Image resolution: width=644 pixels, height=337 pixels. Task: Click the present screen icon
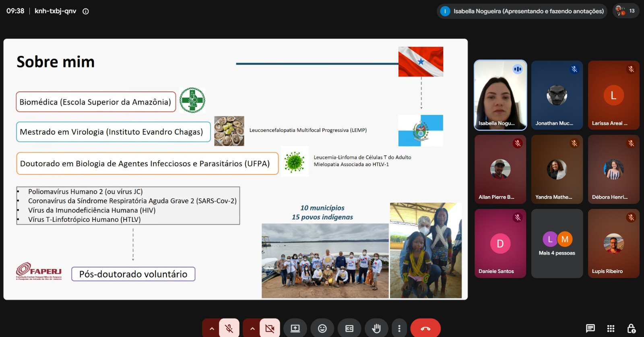(295, 329)
